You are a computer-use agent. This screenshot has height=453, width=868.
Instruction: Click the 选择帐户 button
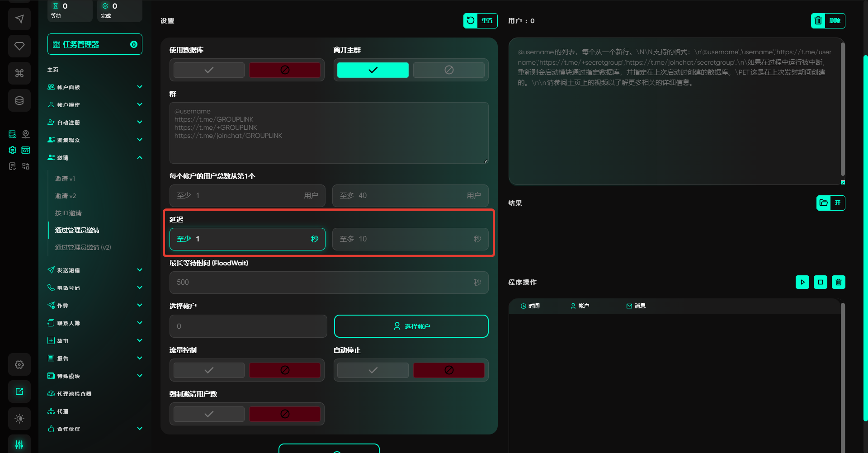point(411,326)
